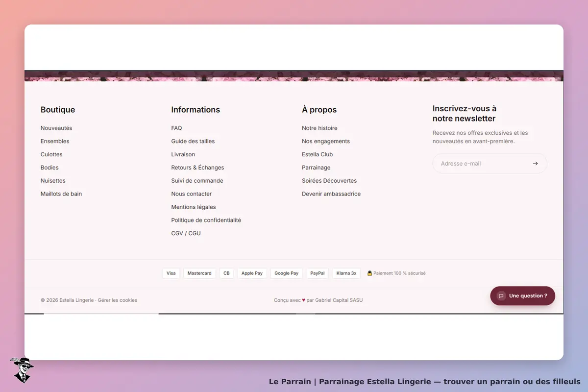Go to Estella Club
588x392 pixels.
(318, 154)
